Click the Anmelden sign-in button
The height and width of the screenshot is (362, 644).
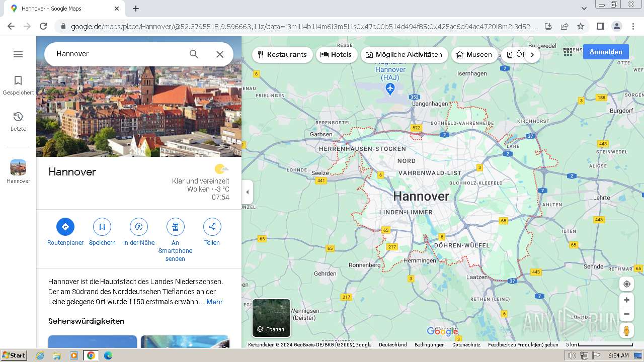pyautogui.click(x=606, y=52)
